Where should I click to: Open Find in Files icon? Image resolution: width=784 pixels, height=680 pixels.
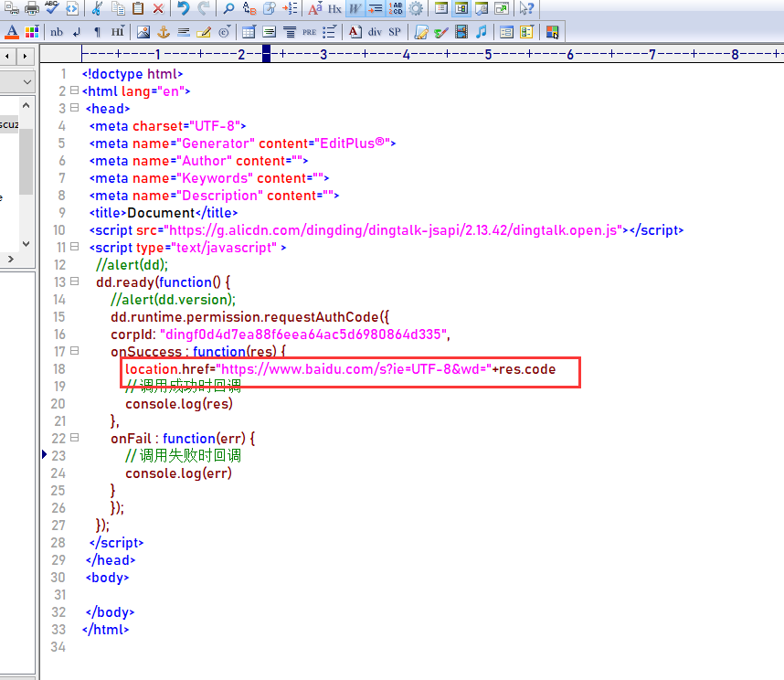[270, 8]
